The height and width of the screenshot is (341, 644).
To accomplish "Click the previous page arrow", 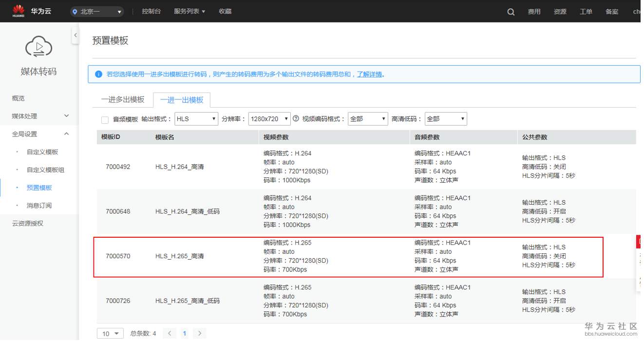I will coord(170,333).
